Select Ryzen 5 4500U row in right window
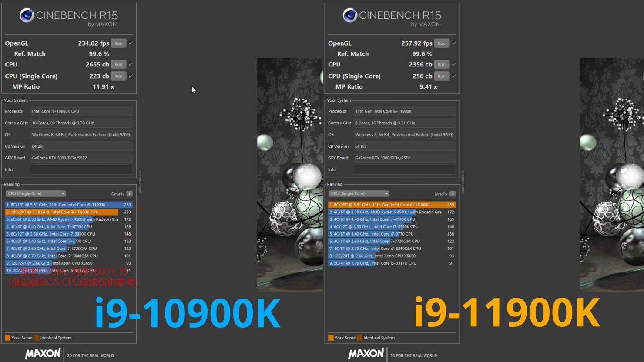This screenshot has width=644, height=362. coord(392,212)
